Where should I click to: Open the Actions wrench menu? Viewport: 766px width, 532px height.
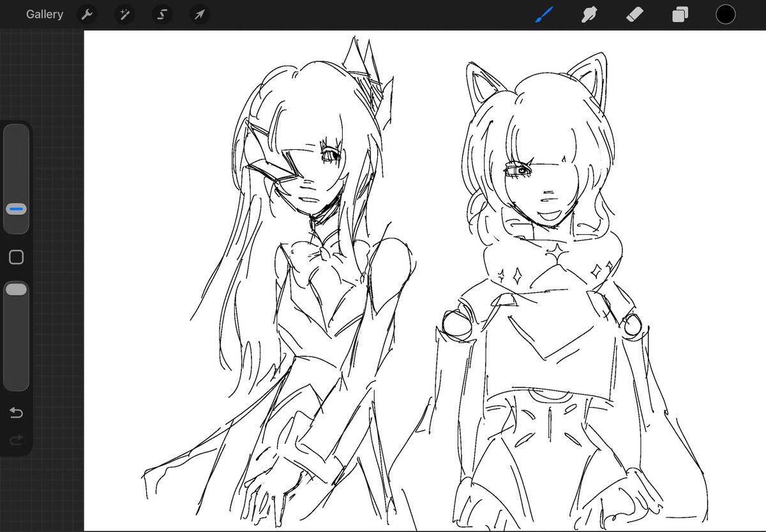coord(87,15)
